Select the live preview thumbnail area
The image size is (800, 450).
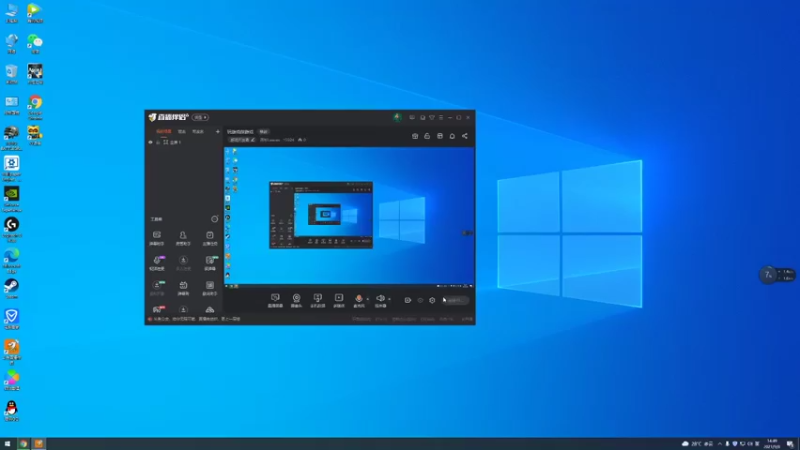coord(349,218)
